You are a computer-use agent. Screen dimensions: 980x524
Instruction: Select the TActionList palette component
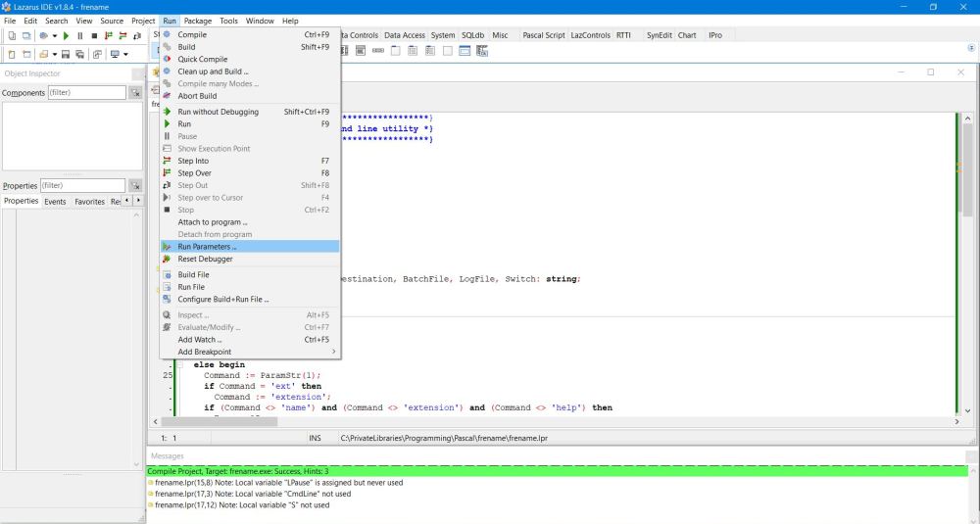point(482,51)
